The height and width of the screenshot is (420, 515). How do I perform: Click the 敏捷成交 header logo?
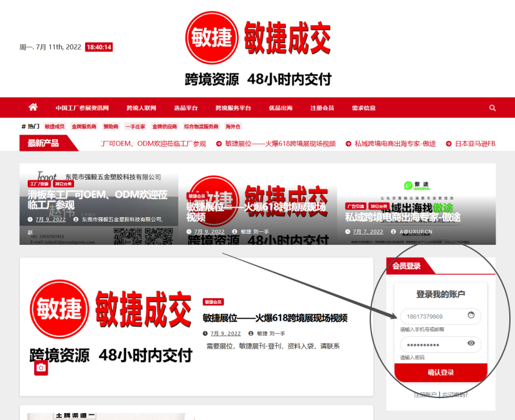pyautogui.click(x=258, y=49)
